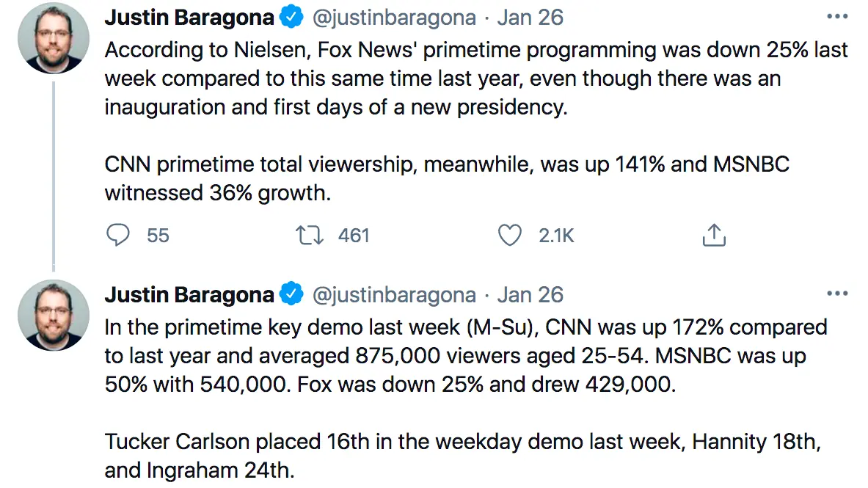Click the Jan 26 timestamp on first tweet
The image size is (868, 488).
click(x=530, y=18)
